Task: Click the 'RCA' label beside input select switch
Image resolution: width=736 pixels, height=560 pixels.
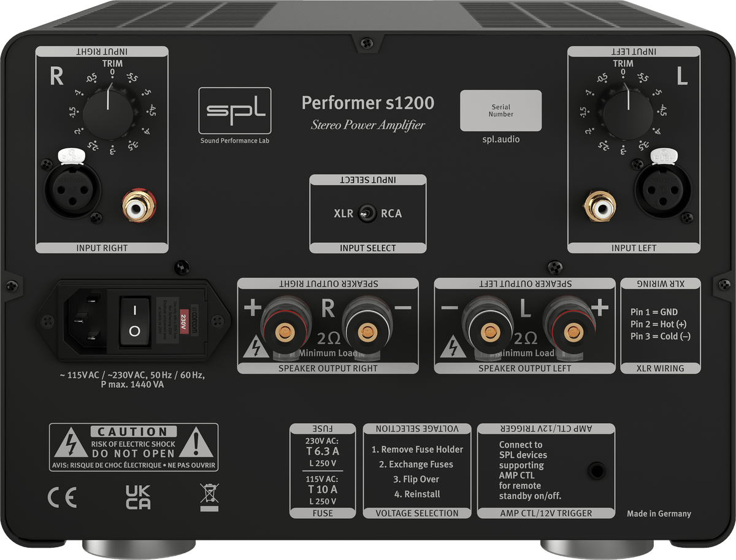Action: point(391,213)
